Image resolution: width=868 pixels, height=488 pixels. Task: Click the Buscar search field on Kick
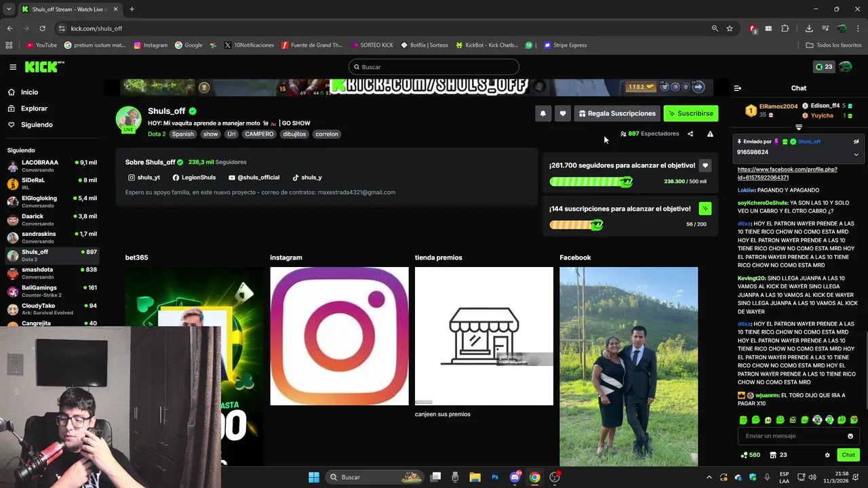coord(434,67)
